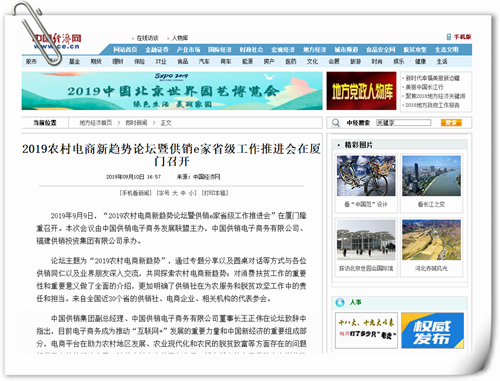Click the magnifying glass search icon
Screen dimensions: 500x381
tap(336, 123)
